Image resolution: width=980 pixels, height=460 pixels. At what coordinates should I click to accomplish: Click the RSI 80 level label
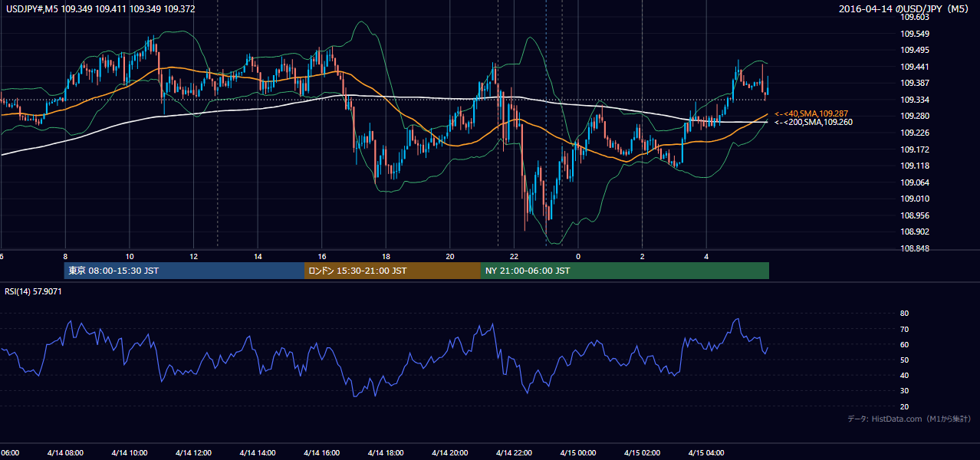[x=904, y=314]
